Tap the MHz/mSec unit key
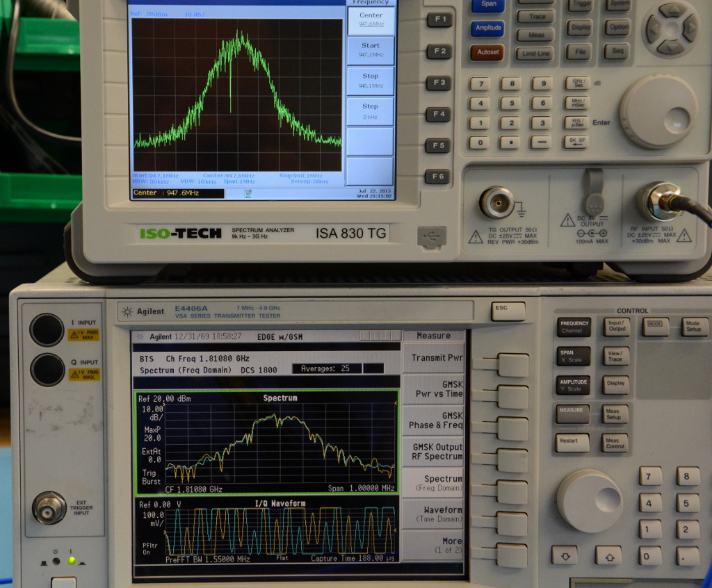The height and width of the screenshot is (588, 712). tap(577, 103)
